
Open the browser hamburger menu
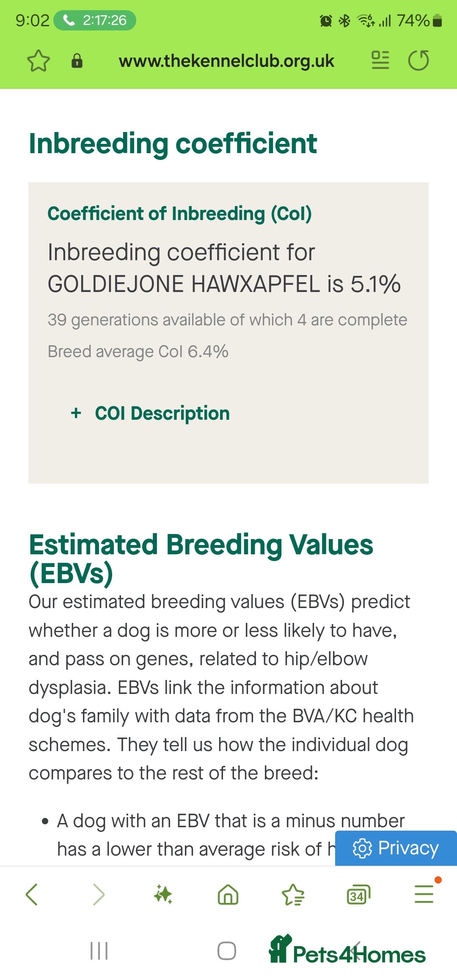point(424,894)
